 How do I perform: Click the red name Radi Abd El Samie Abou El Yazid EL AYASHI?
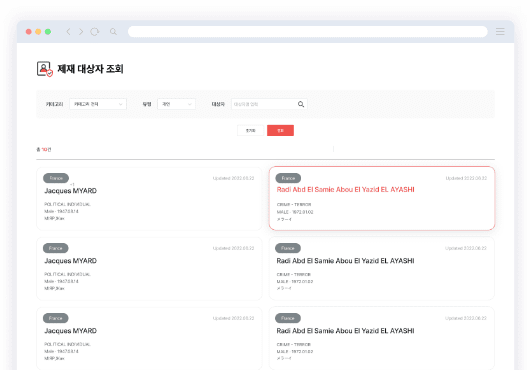pyautogui.click(x=345, y=190)
